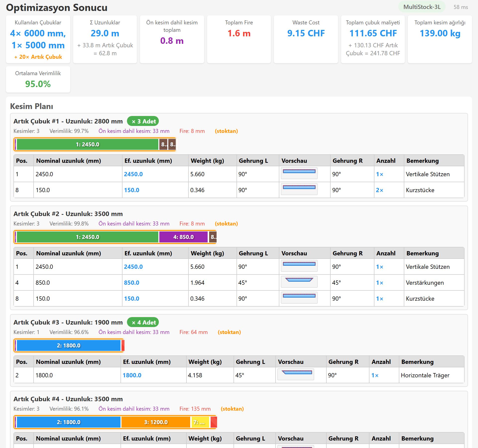Select the blue 2: 1800.0 segment in bar #3
This screenshot has height=448, width=478.
[69, 345]
